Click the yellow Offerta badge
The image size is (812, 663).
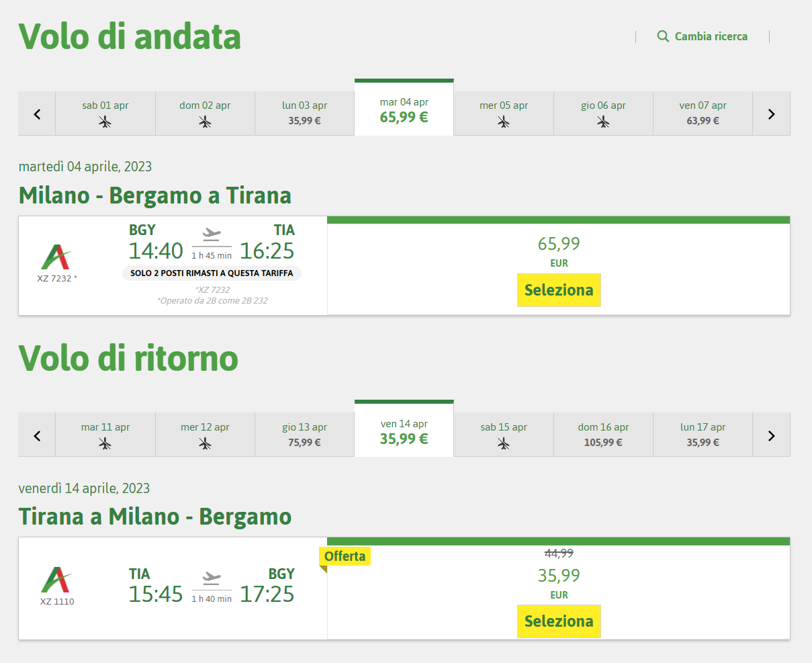(x=345, y=556)
